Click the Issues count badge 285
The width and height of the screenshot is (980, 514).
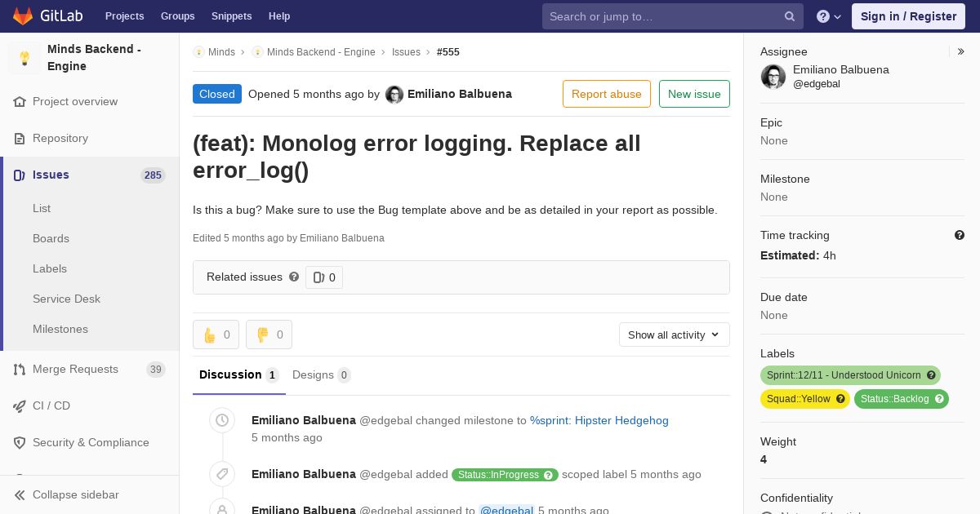pyautogui.click(x=153, y=175)
